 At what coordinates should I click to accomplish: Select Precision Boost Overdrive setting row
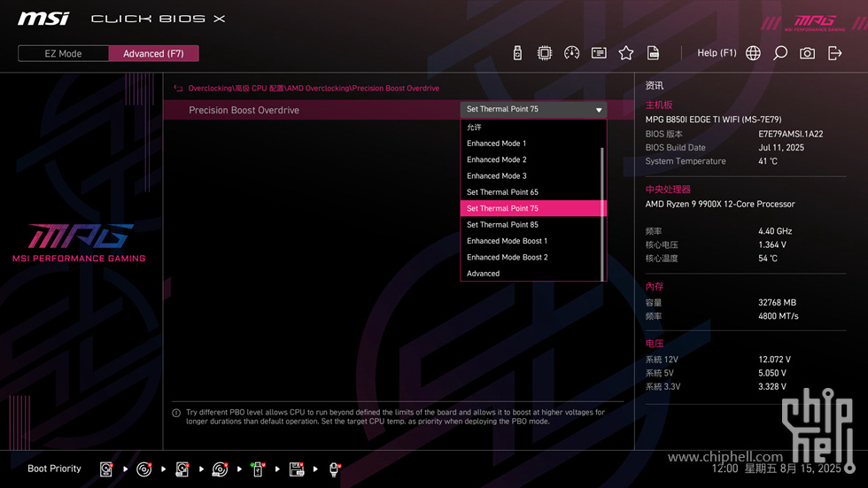(x=399, y=110)
